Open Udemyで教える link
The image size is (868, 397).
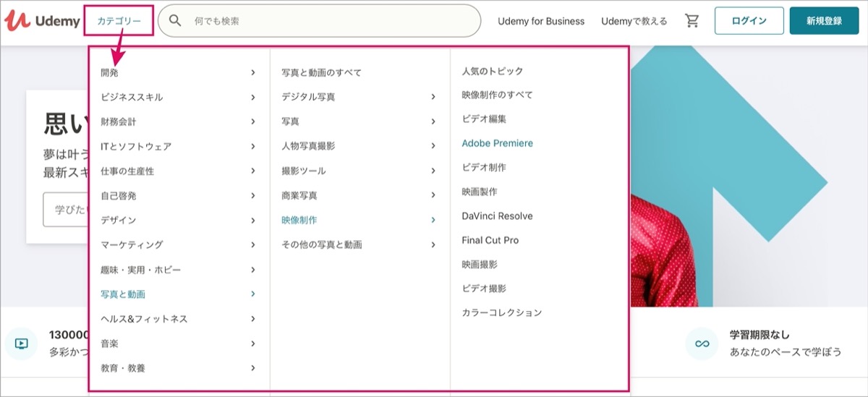pyautogui.click(x=634, y=21)
